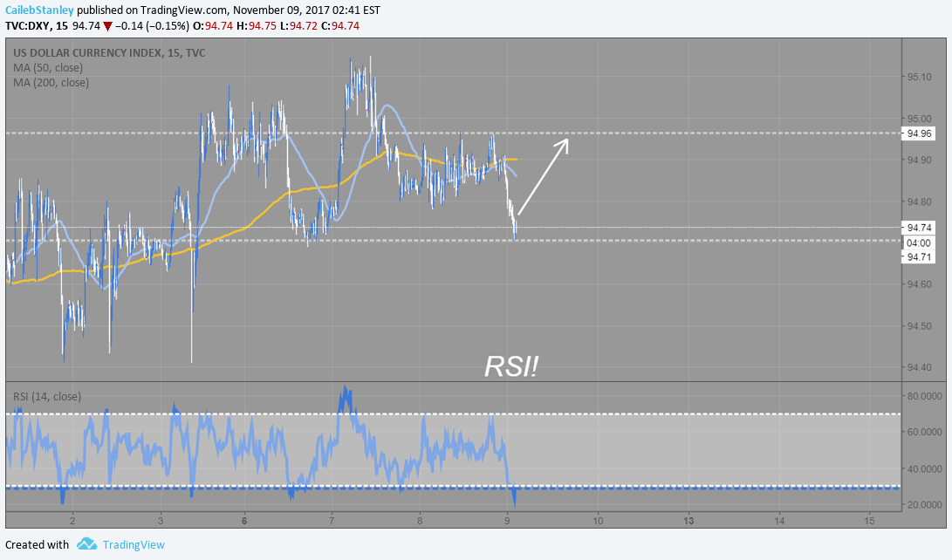Image resolution: width=952 pixels, height=560 pixels.
Task: Click the 94.71 price level label
Action: 919,257
